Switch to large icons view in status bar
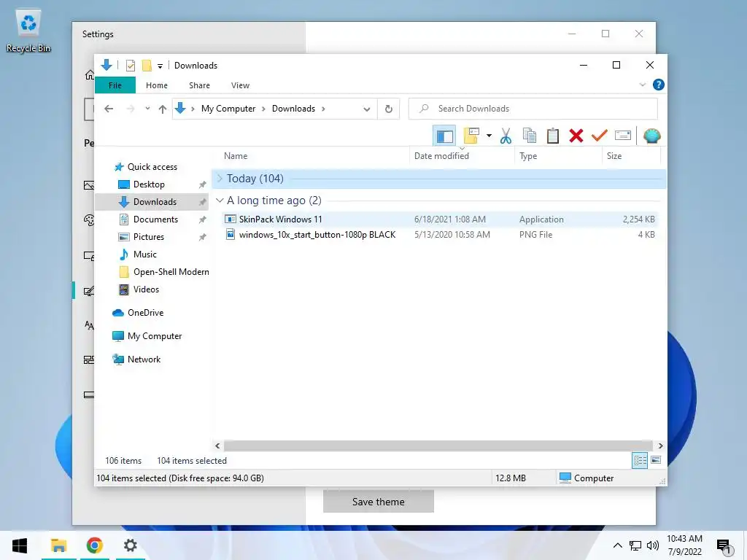Screen dimensions: 747x560 pyautogui.click(x=656, y=460)
